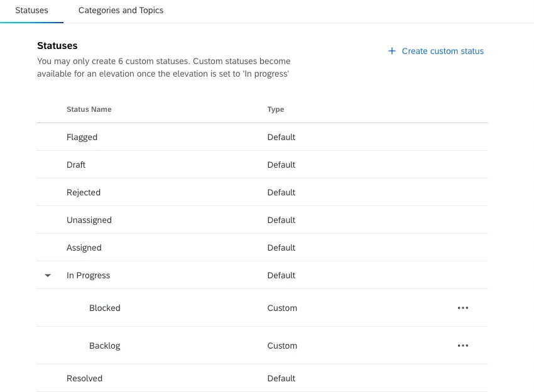Click the Assigned status row
The width and height of the screenshot is (534, 392).
[84, 248]
